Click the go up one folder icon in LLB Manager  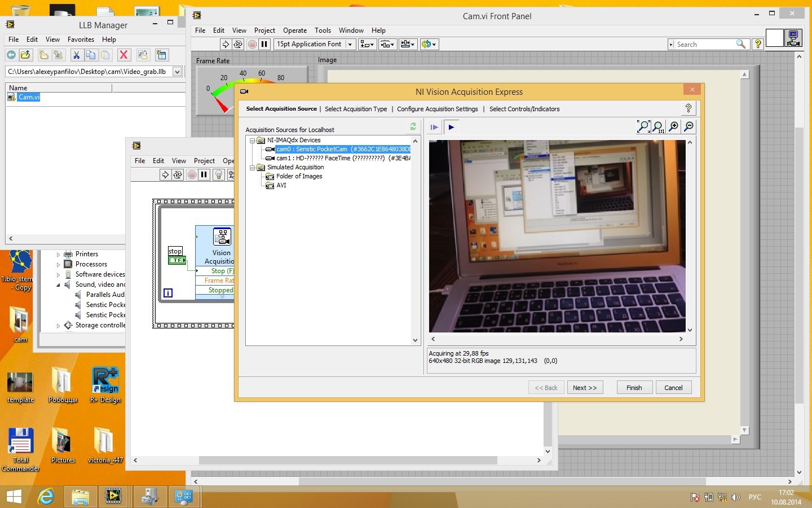point(25,55)
